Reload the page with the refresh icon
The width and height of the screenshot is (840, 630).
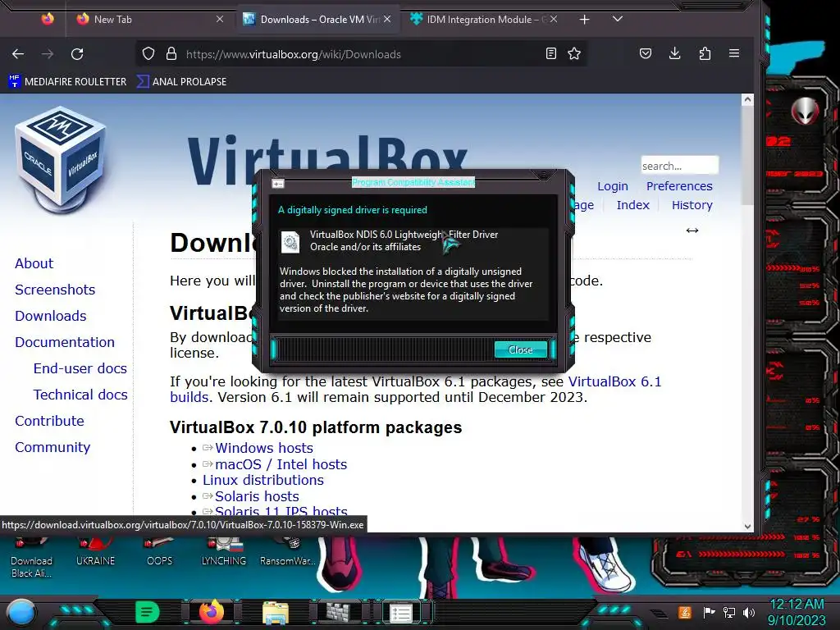(77, 54)
